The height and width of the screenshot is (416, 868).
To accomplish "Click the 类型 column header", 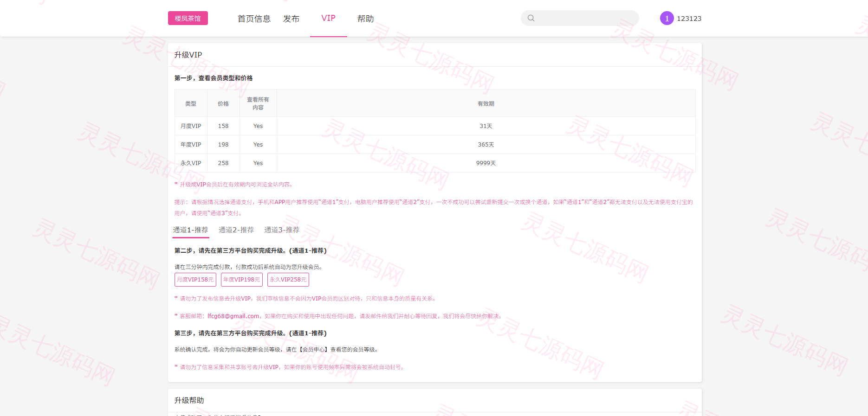I will 191,104.
